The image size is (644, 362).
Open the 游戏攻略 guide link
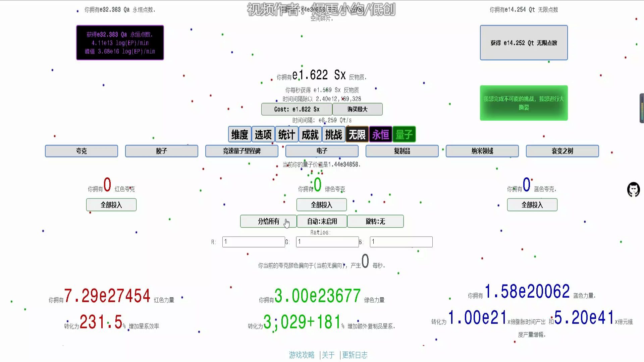tap(302, 355)
